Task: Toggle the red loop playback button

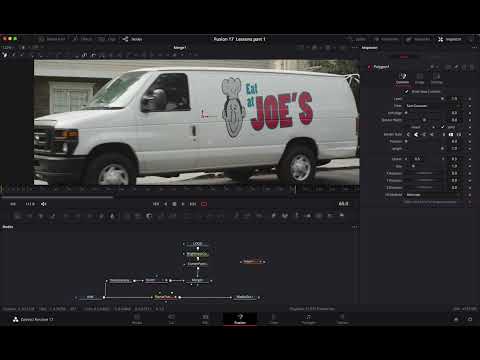Action: pyautogui.click(x=204, y=204)
